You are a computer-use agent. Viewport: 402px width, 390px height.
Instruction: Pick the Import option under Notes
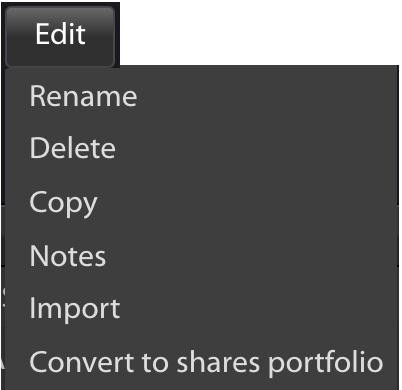coord(202,309)
